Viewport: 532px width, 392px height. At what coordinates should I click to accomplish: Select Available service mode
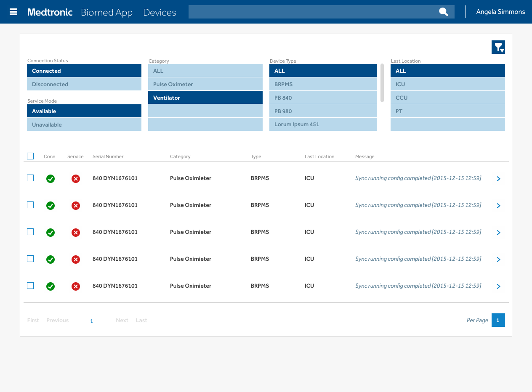(x=84, y=111)
